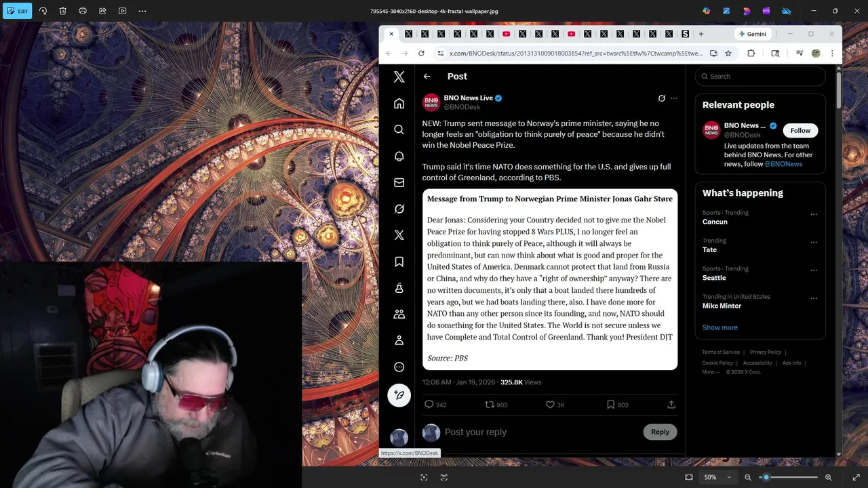This screenshot has width=868, height=488.
Task: Click the share icon under the post
Action: (x=671, y=405)
